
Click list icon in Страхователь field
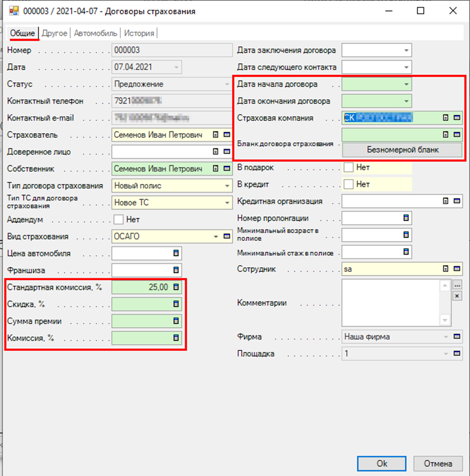[x=216, y=135]
